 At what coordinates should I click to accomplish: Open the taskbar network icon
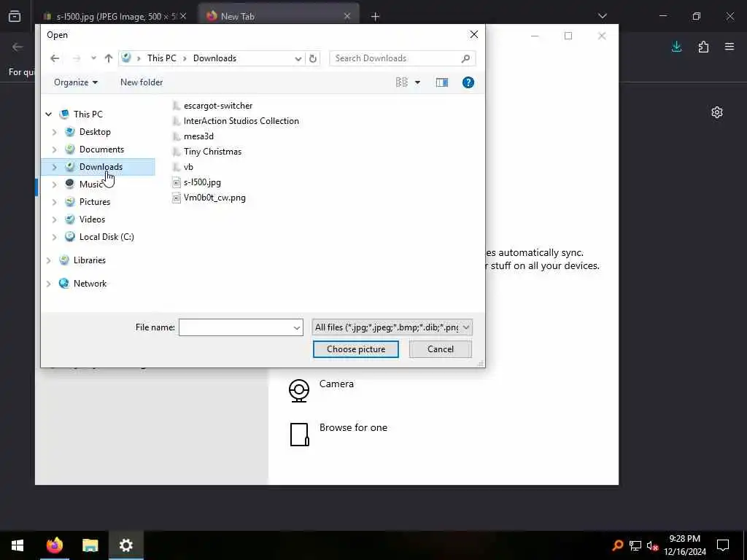tap(635, 545)
